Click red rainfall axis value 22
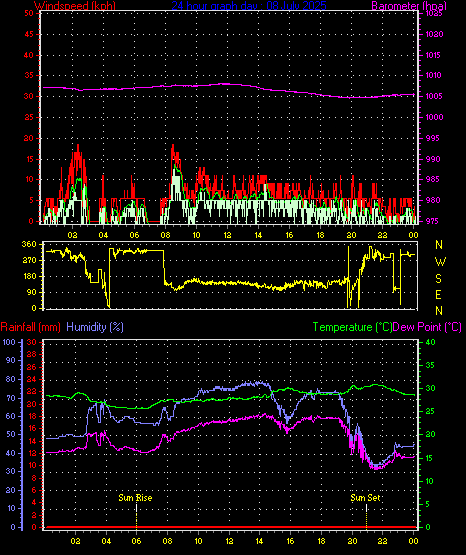 pos(32,391)
